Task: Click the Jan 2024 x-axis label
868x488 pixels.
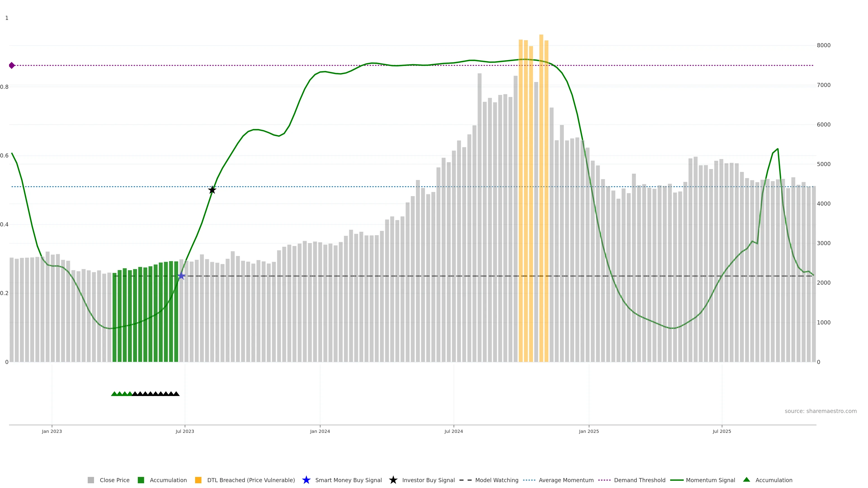Action: click(x=320, y=431)
